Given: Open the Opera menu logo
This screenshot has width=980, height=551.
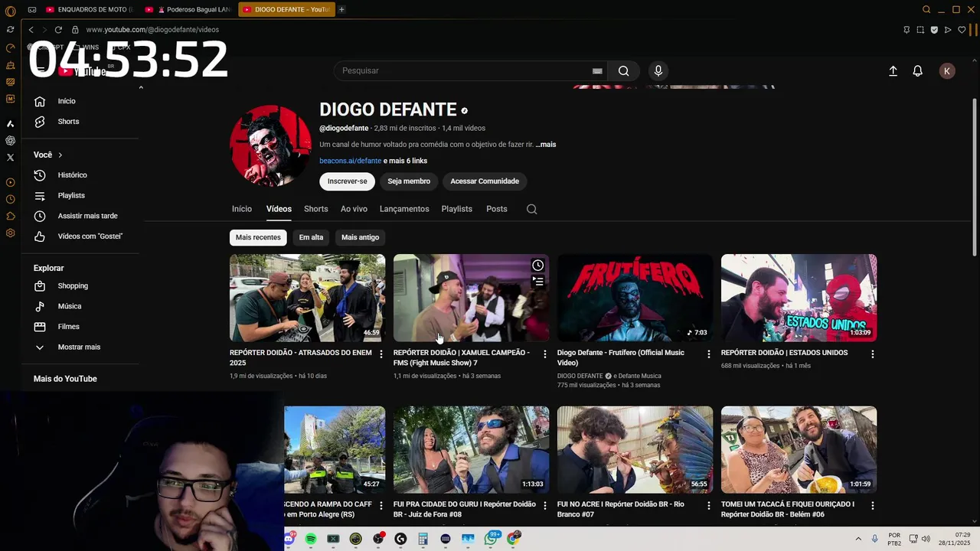Looking at the screenshot, I should click(10, 10).
